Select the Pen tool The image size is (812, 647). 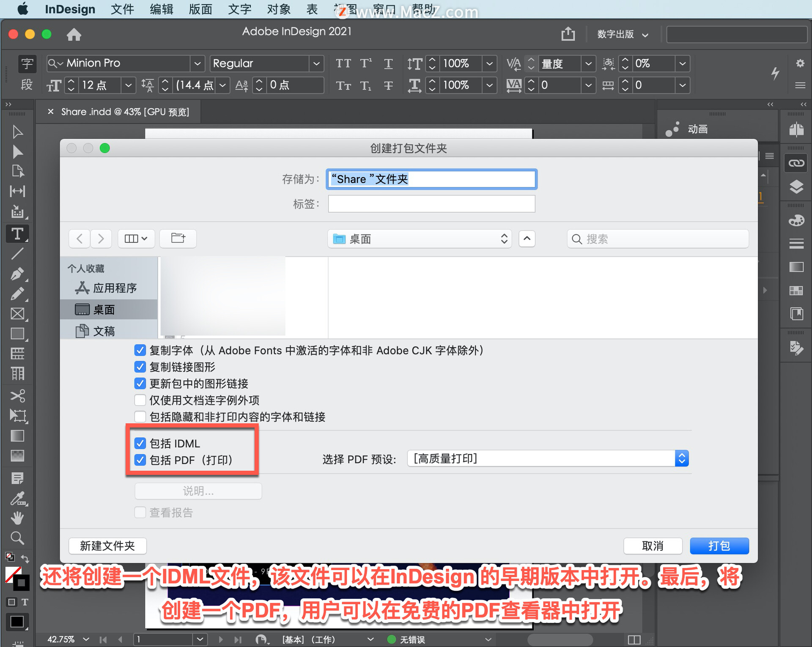17,274
